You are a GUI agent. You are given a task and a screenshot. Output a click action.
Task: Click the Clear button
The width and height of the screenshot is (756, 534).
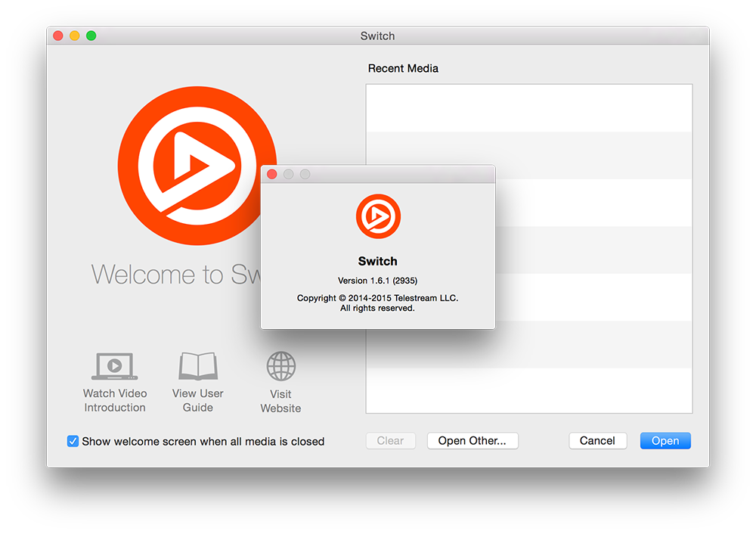pyautogui.click(x=391, y=440)
